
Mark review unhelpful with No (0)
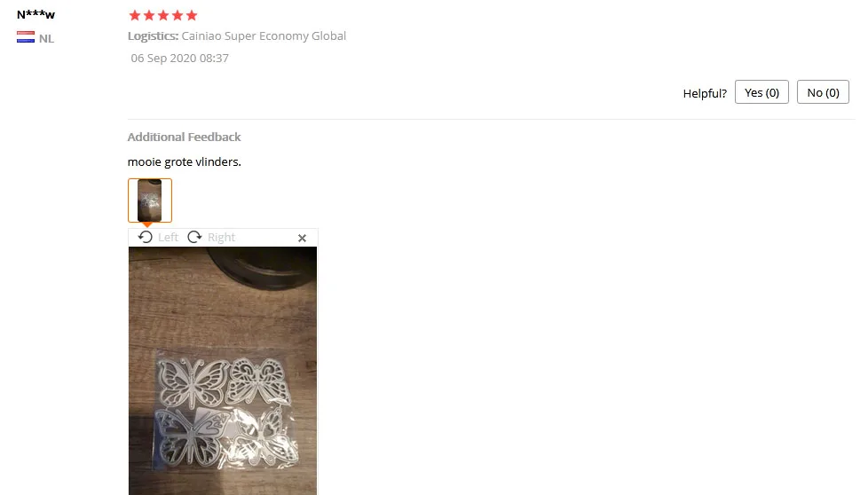pyautogui.click(x=823, y=92)
